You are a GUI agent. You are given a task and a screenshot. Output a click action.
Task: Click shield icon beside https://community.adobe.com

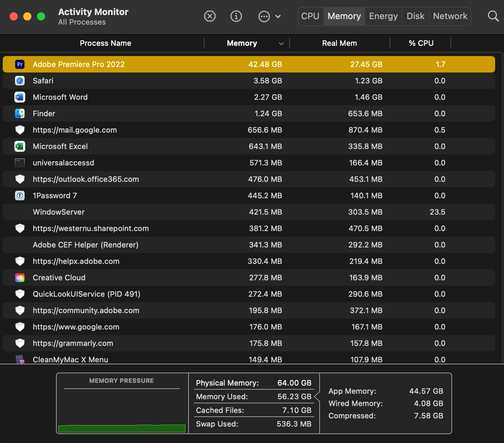20,310
